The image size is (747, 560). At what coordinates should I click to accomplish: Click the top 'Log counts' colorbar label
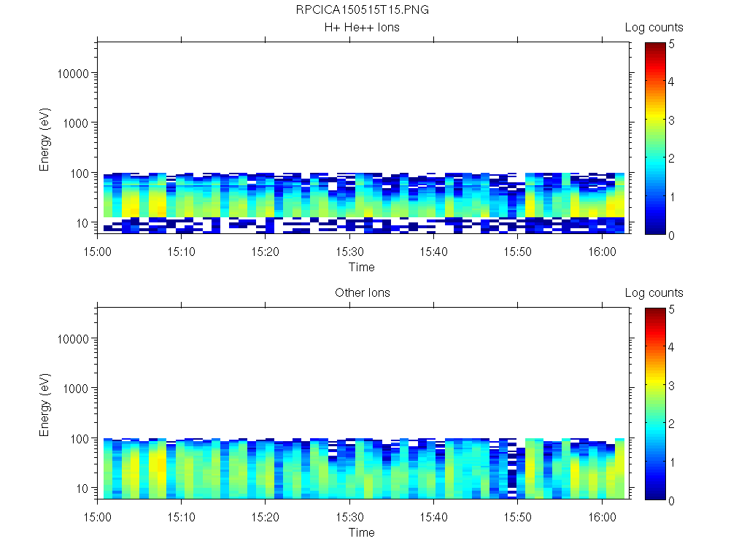tap(654, 28)
